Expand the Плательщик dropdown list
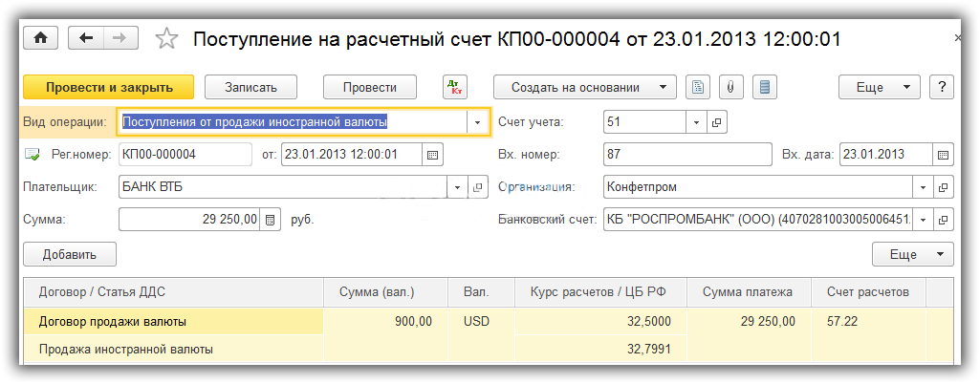The image size is (980, 384). [x=457, y=187]
